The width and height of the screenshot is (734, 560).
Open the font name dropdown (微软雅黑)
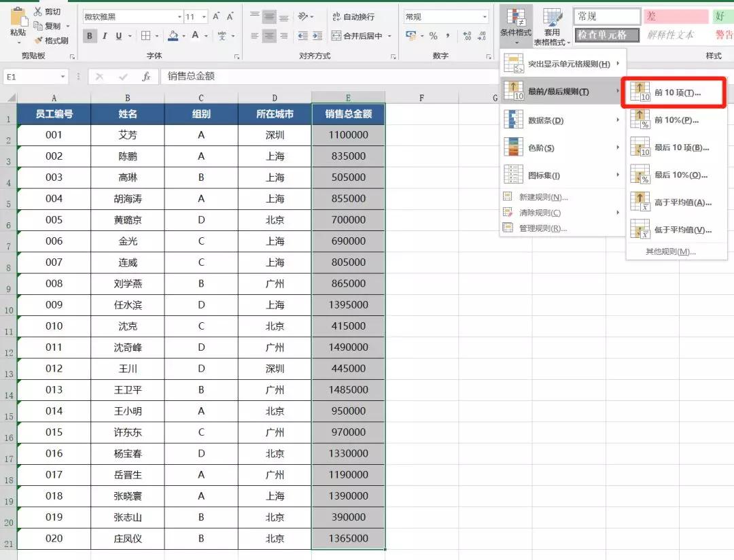[x=179, y=17]
